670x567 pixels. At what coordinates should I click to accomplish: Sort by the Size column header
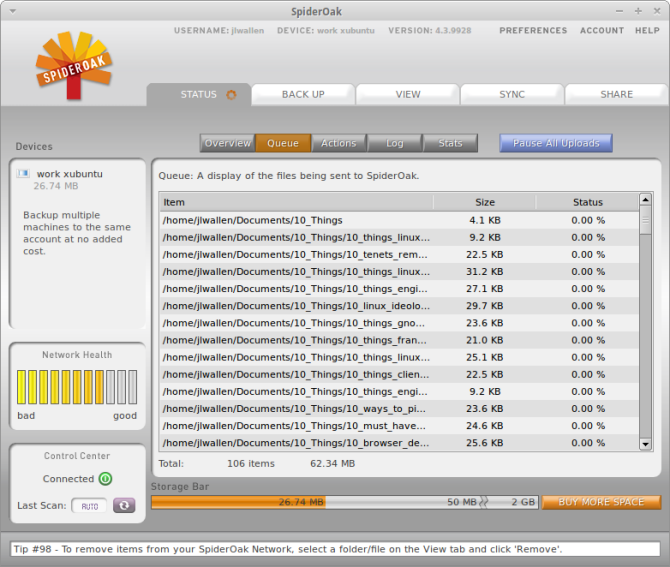click(485, 202)
